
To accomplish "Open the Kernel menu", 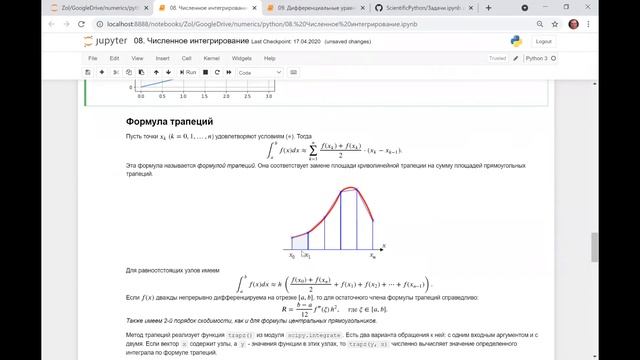I will pos(211,58).
